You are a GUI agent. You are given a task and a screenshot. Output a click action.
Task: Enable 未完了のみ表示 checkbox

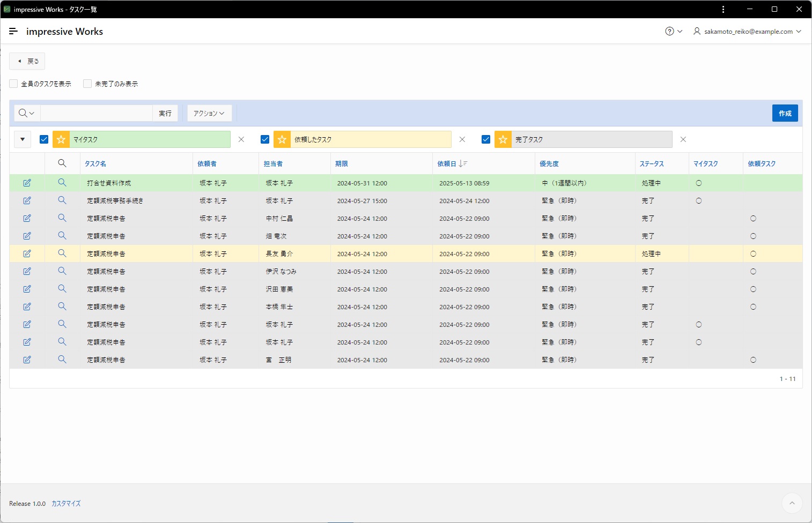tap(87, 84)
